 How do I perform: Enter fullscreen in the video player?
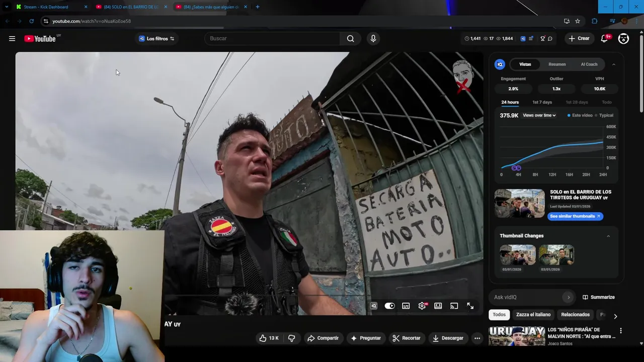click(x=470, y=306)
